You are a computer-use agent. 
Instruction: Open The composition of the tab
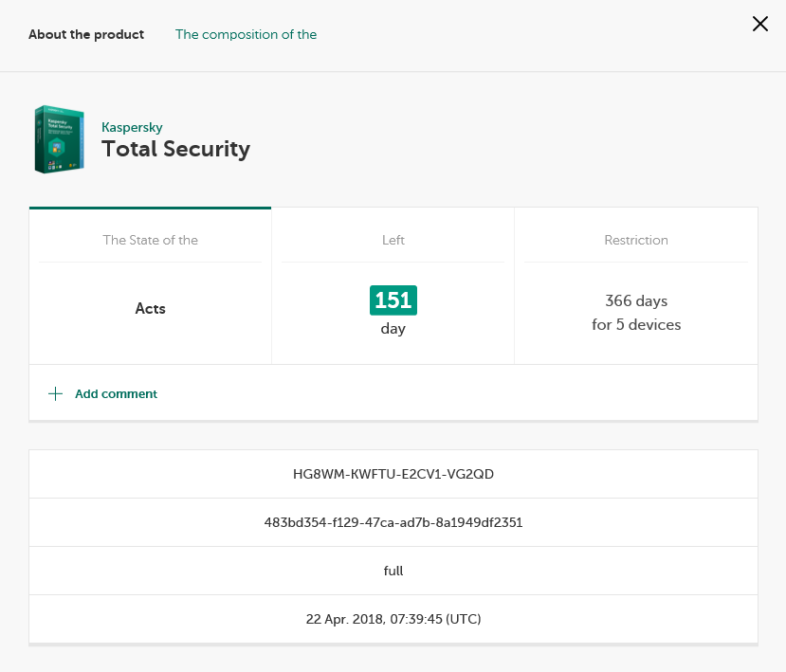(x=246, y=34)
